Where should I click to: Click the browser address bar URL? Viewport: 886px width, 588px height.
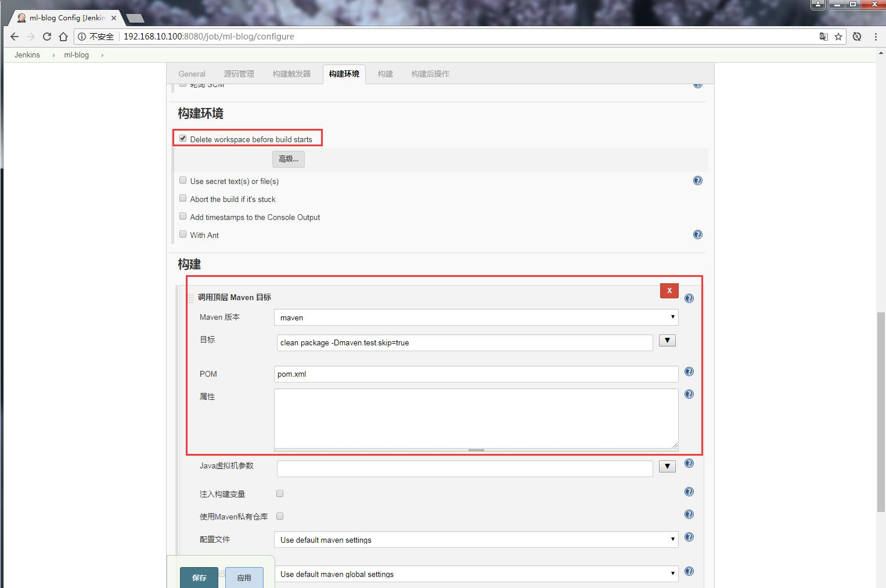[x=209, y=37]
